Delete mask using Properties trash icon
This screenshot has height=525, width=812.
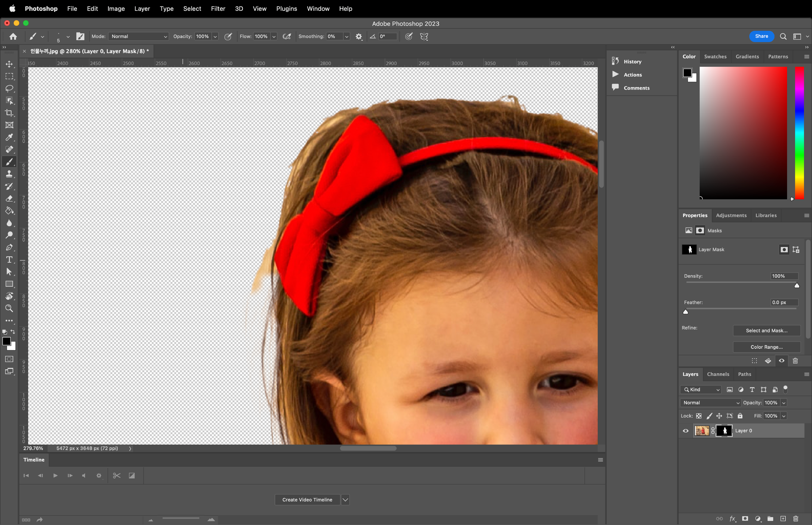point(795,361)
